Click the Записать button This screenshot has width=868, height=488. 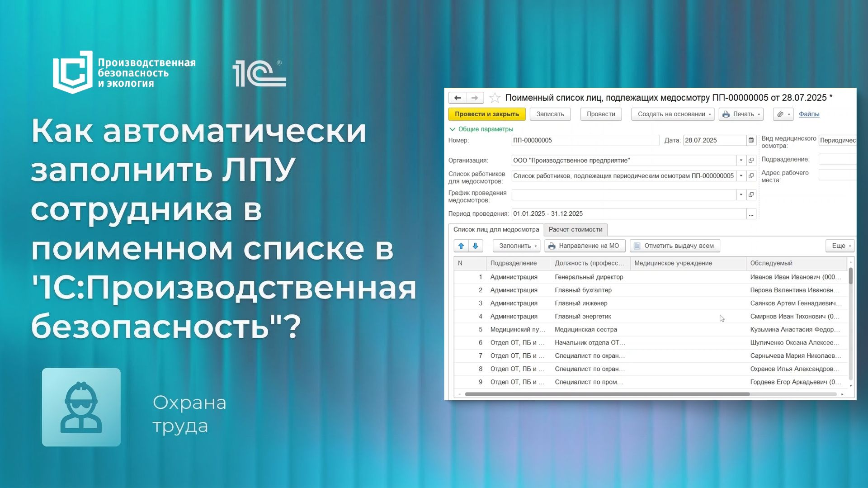click(550, 114)
